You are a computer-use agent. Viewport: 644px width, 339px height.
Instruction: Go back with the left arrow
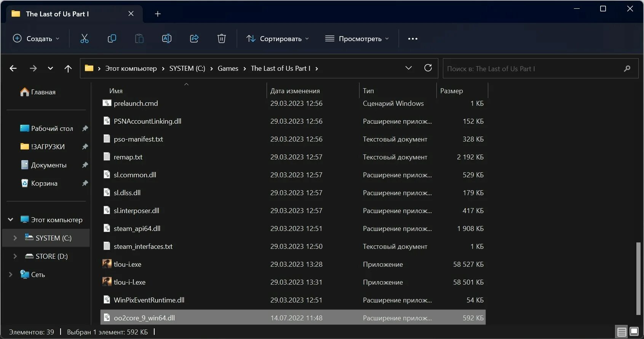13,68
